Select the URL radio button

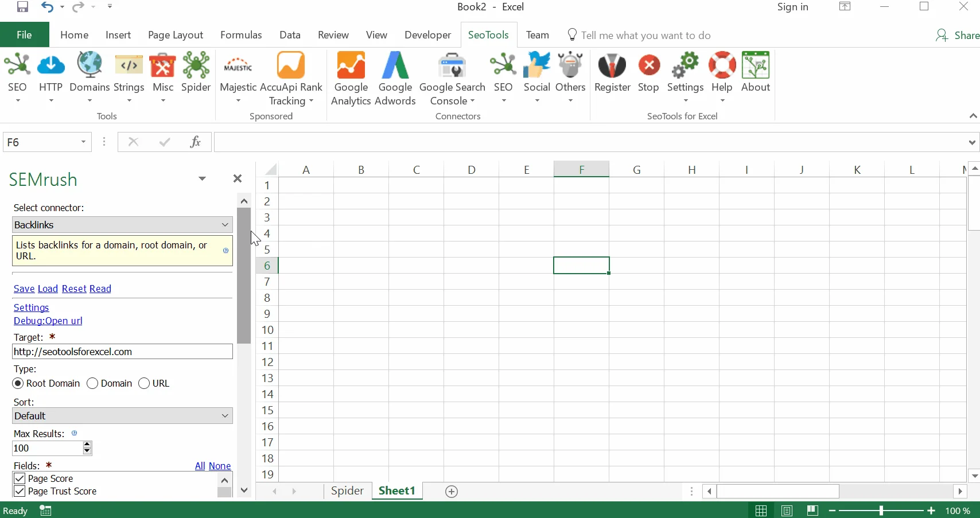point(144,383)
